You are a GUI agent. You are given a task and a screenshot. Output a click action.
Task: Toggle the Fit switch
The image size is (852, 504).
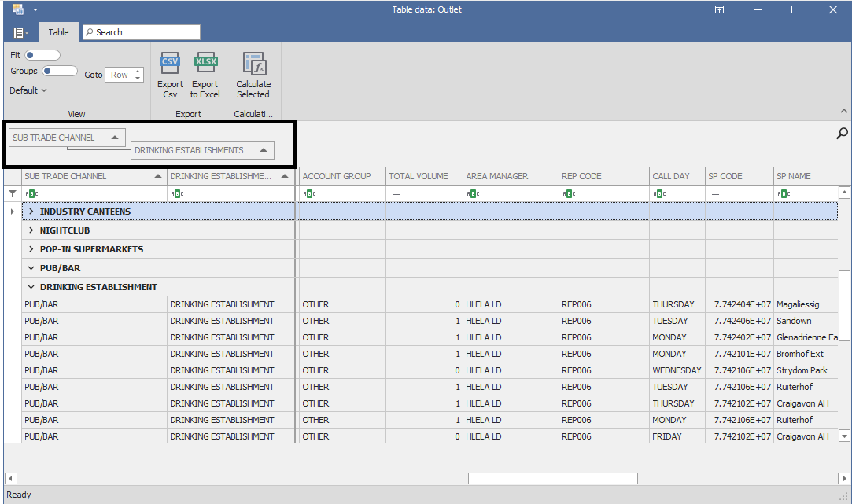point(42,55)
